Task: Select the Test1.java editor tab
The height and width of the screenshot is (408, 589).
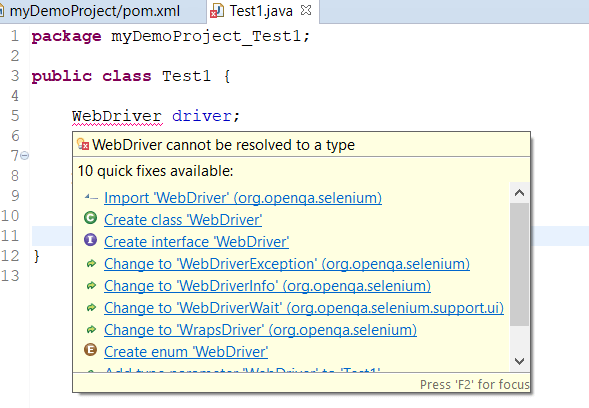Action: point(261,11)
